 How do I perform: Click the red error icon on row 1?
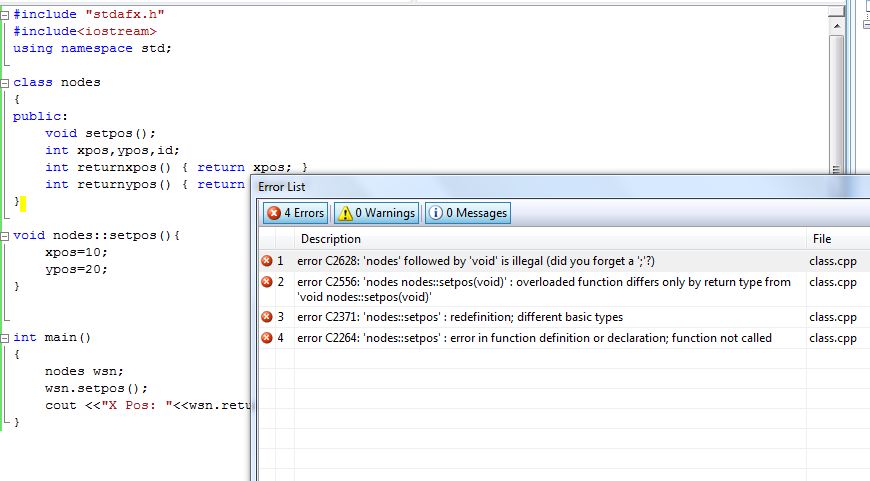267,261
